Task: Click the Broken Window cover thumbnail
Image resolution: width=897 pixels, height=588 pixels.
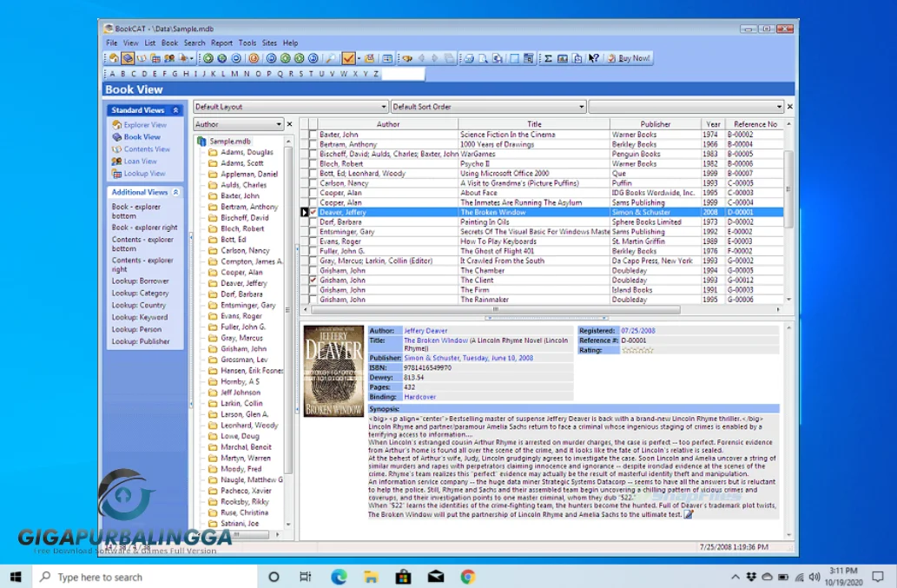Action: (x=333, y=371)
